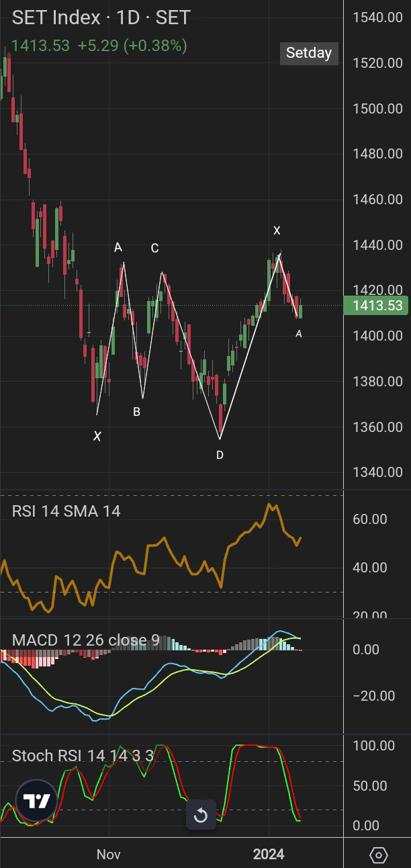The image size is (411, 868).
Task: Click the 2024 label on the time axis
Action: [269, 855]
